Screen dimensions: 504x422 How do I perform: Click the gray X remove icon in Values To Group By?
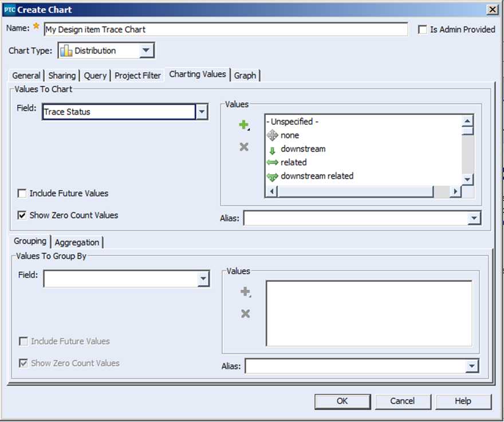[245, 314]
